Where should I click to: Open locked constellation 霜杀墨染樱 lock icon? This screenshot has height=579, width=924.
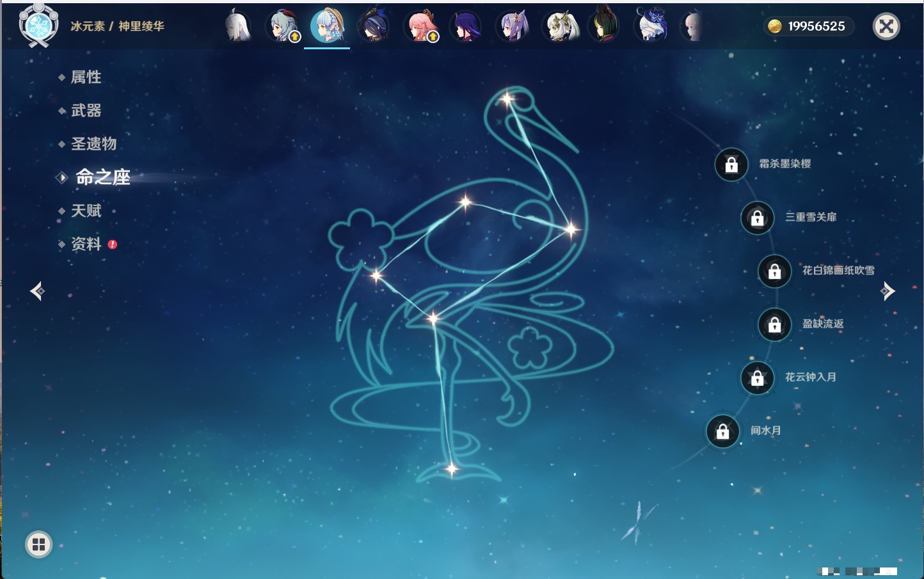(x=731, y=164)
